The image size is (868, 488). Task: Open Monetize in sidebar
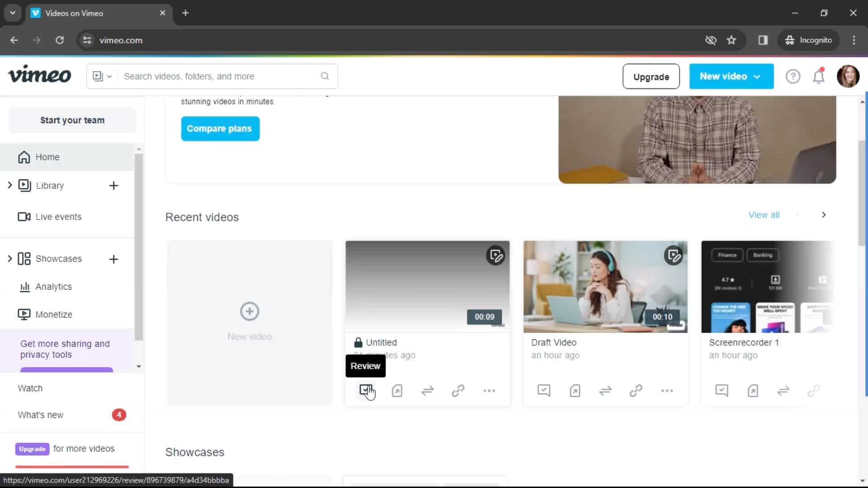[45, 314]
